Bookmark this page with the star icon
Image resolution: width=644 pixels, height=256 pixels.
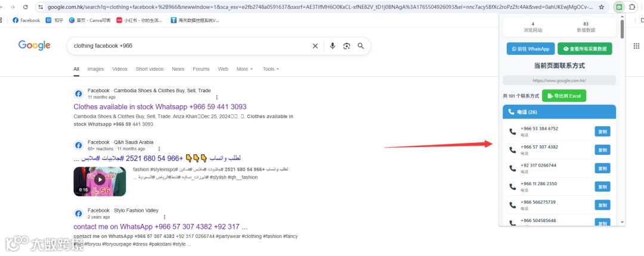point(601,7)
